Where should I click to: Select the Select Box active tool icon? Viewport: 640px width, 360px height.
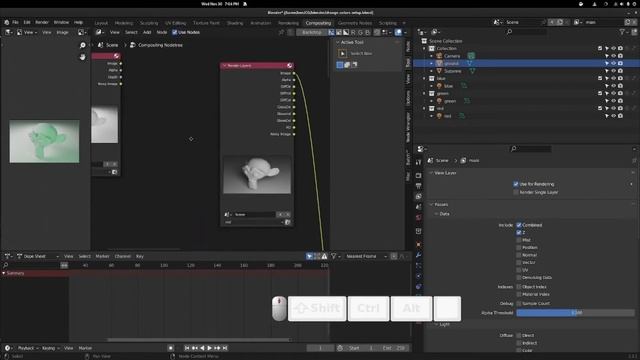[x=342, y=53]
